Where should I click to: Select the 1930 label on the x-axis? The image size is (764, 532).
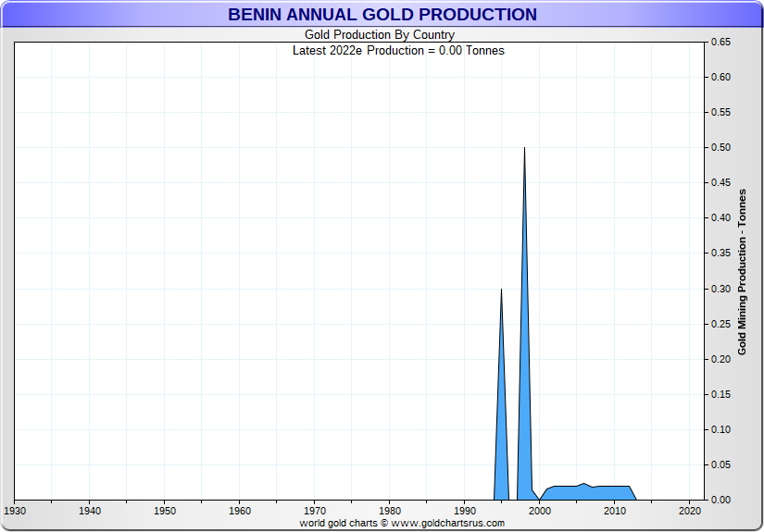pyautogui.click(x=15, y=511)
